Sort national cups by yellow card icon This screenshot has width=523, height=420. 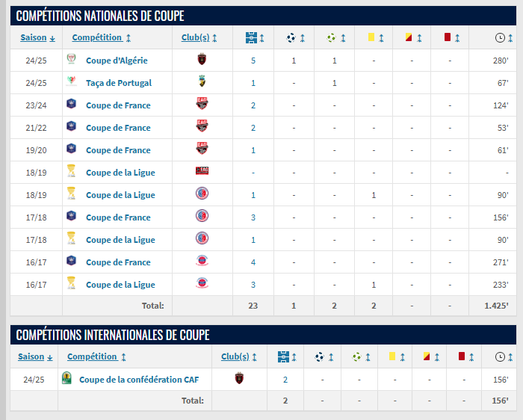pyautogui.click(x=371, y=37)
